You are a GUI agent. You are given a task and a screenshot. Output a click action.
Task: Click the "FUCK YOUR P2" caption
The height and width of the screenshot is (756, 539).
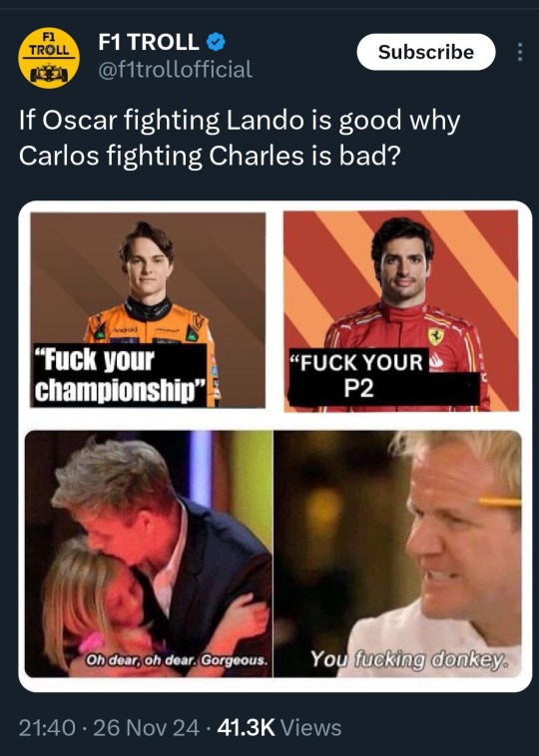tap(359, 376)
